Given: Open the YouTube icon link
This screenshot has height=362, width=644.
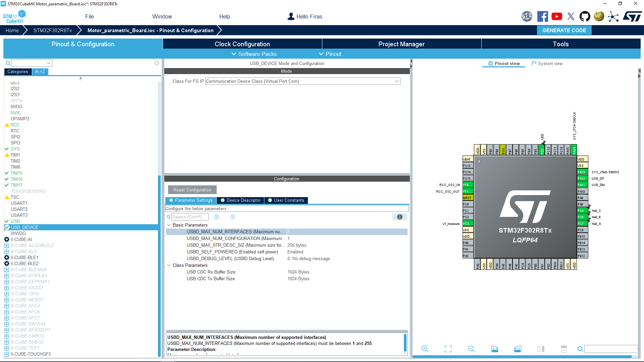Looking at the screenshot, I should pyautogui.click(x=557, y=16).
